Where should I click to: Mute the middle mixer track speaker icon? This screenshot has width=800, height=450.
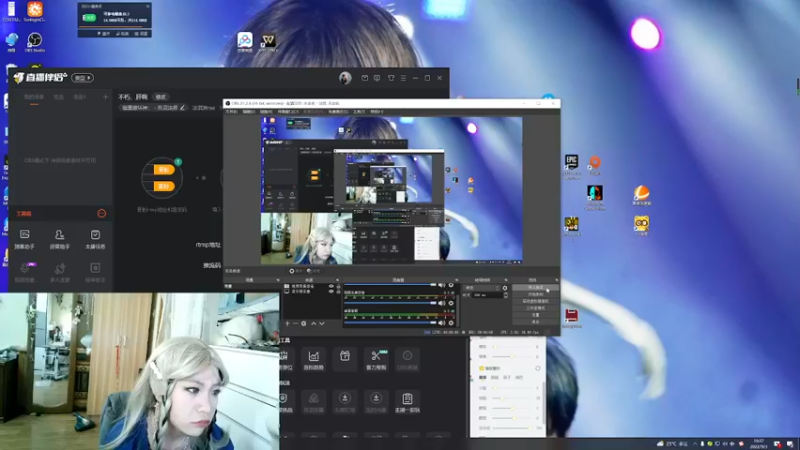pos(441,304)
